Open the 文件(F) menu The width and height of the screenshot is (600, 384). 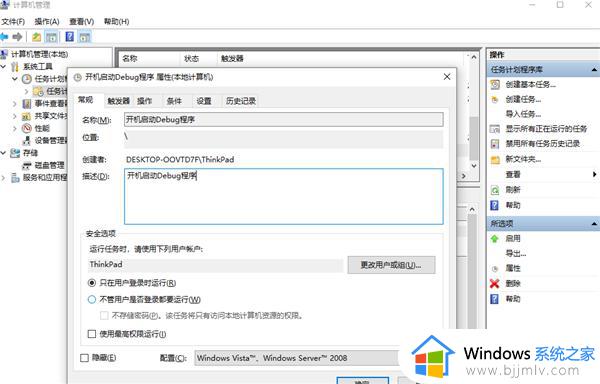point(13,21)
